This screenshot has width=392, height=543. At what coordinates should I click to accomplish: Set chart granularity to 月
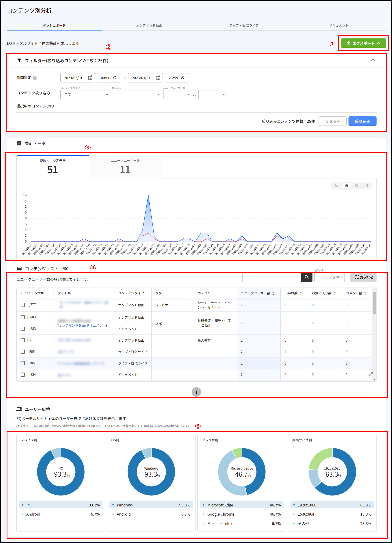(367, 186)
